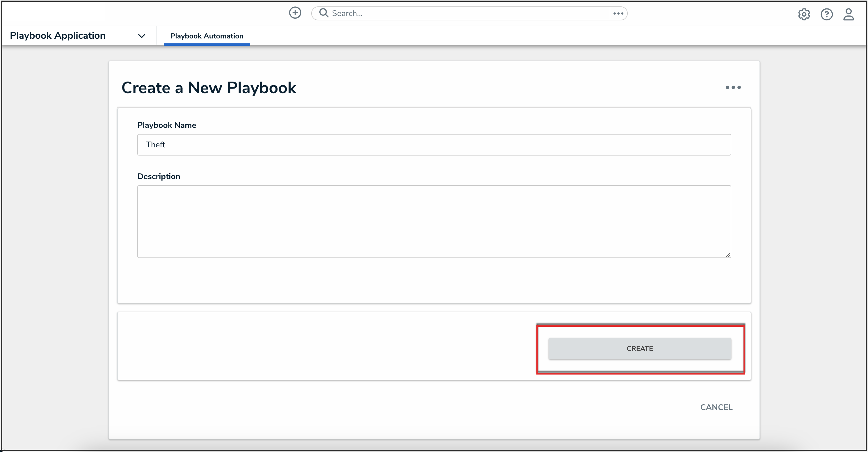Grab the Description box resize handle
Viewport: 868px width, 452px height.
click(x=728, y=255)
